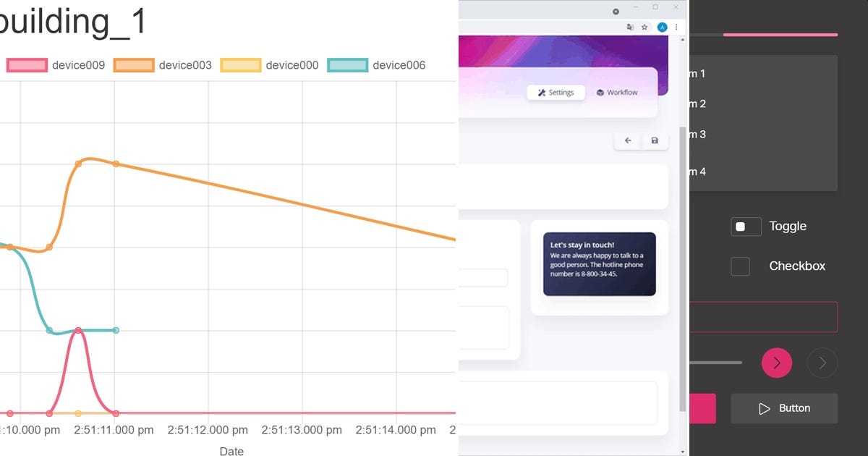868x456 pixels.
Task: Open Chrome's three-dot menu
Action: [676, 26]
